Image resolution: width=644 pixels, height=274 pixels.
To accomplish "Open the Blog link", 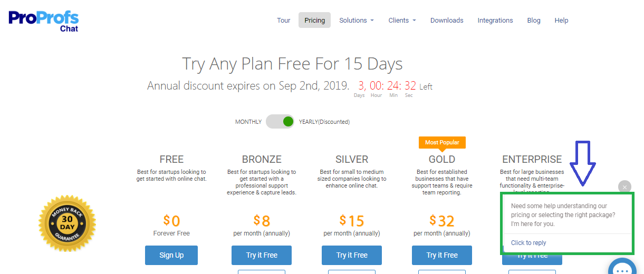I will pyautogui.click(x=534, y=21).
